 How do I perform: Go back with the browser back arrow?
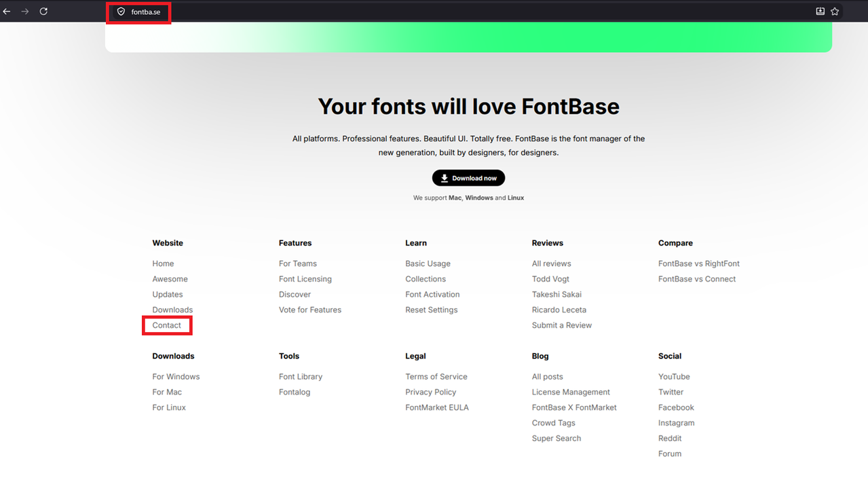(x=7, y=12)
